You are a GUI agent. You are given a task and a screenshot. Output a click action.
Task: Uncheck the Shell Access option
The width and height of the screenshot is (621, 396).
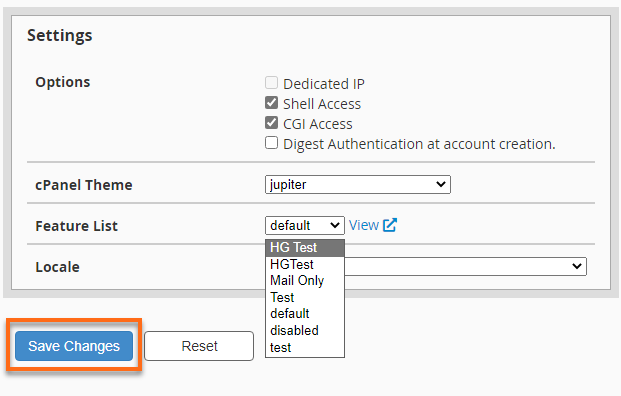click(271, 103)
